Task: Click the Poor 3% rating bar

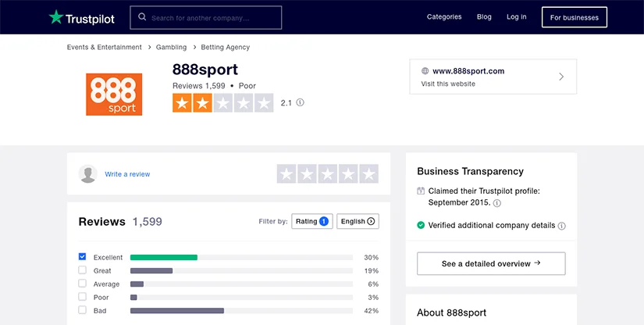Action: click(x=133, y=297)
